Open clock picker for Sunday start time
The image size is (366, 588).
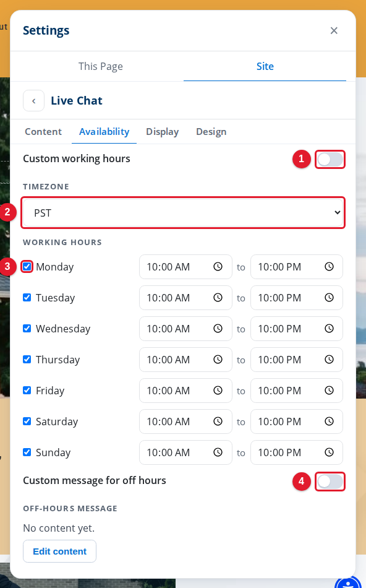click(218, 452)
